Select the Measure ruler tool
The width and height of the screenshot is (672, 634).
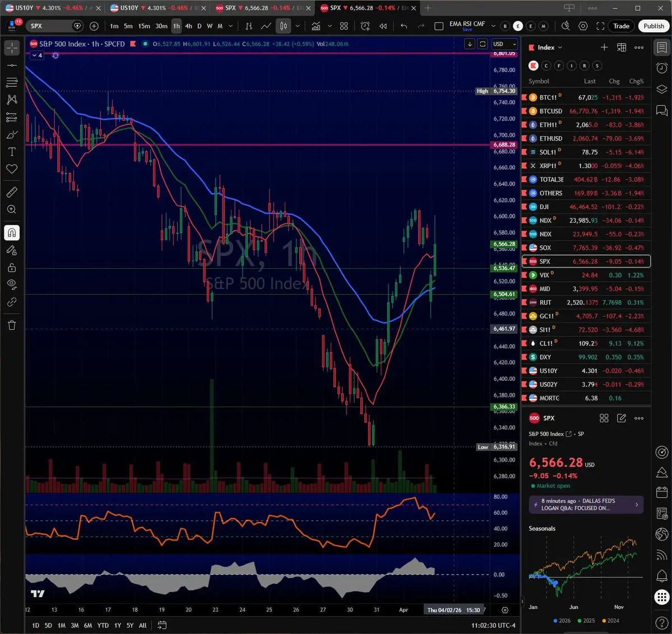pyautogui.click(x=11, y=192)
